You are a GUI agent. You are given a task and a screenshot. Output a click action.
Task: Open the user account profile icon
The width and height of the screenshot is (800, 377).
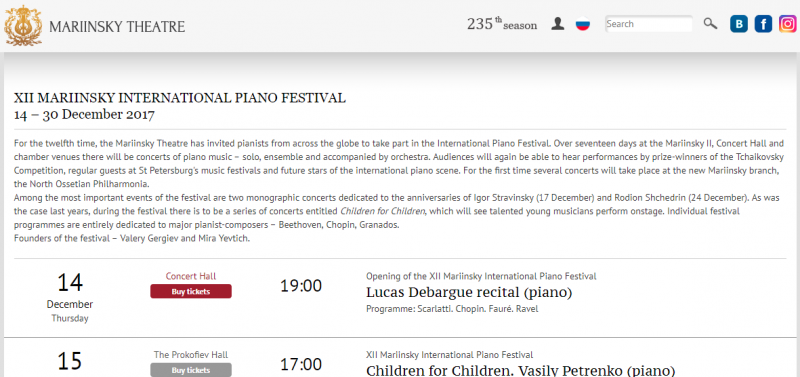(558, 24)
